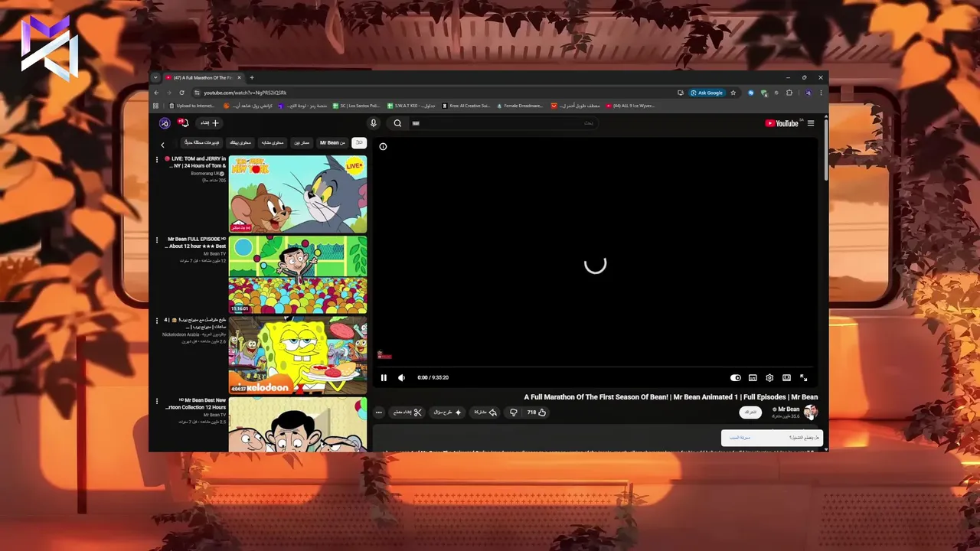
Task: Share the video using the arrow button
Action: (485, 412)
